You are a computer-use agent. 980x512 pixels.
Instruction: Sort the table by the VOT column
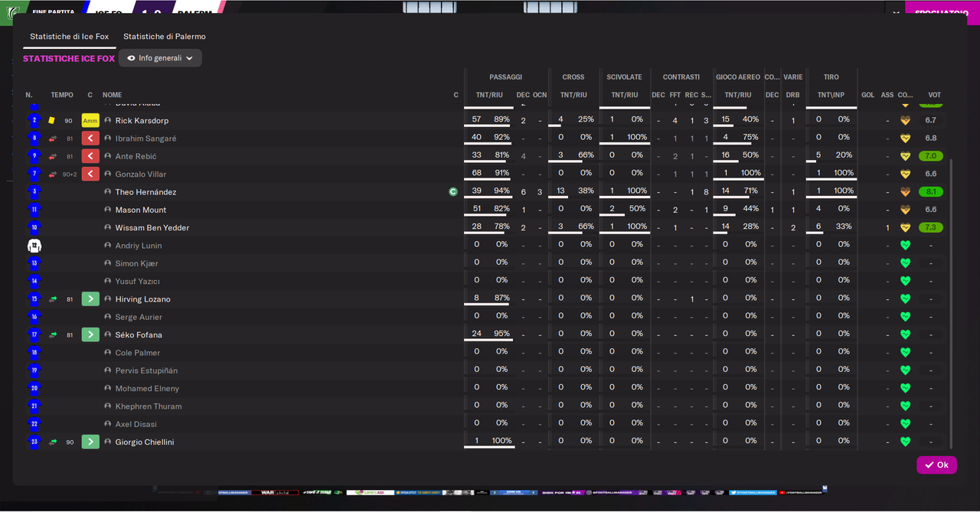click(935, 95)
